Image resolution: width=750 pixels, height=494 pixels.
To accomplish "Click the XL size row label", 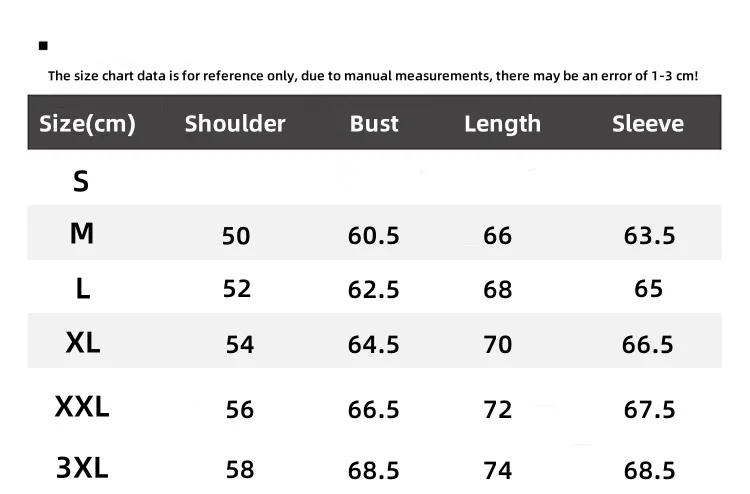I will 83,343.
